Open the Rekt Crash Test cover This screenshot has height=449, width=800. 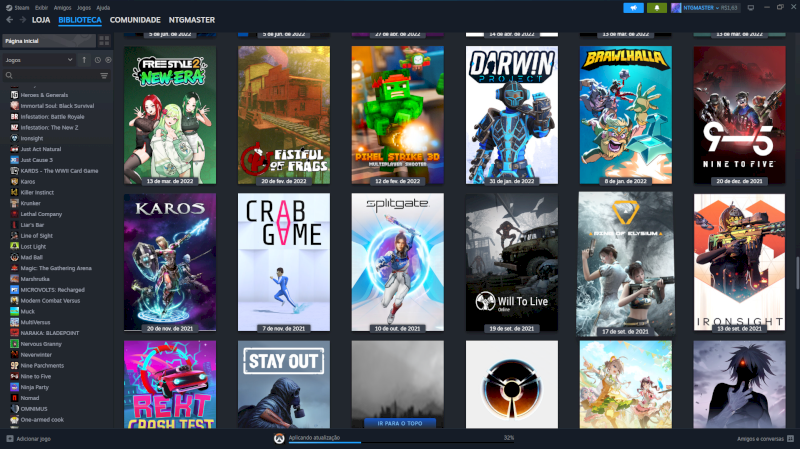(x=170, y=384)
